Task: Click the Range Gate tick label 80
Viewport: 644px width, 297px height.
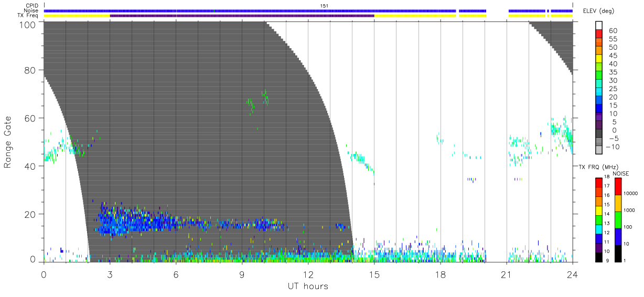Action: tap(30, 70)
